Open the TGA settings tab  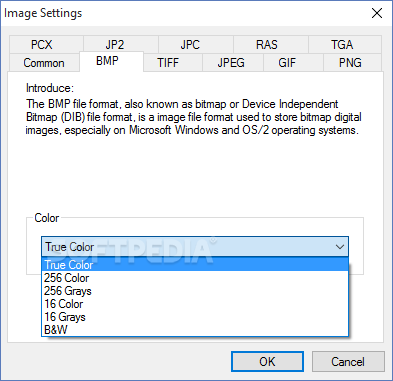(x=345, y=44)
